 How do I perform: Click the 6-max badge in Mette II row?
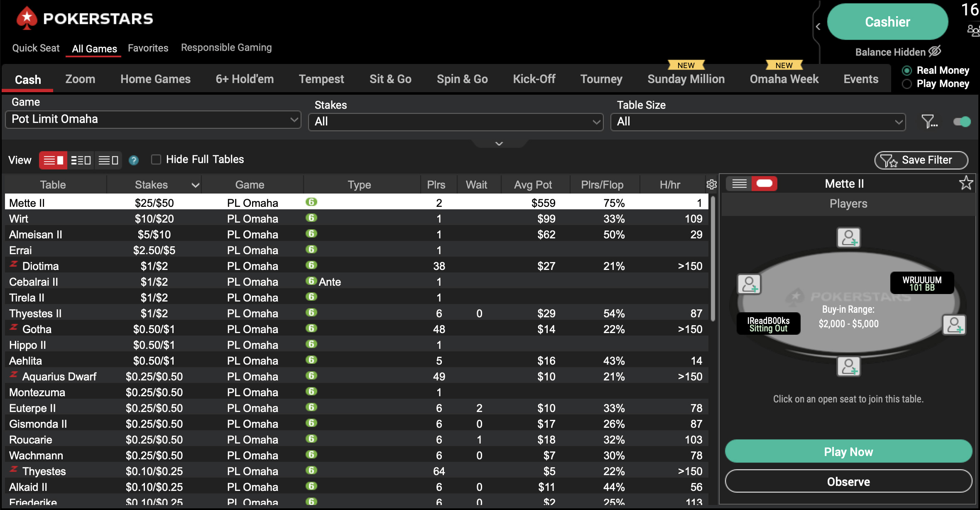[311, 202]
